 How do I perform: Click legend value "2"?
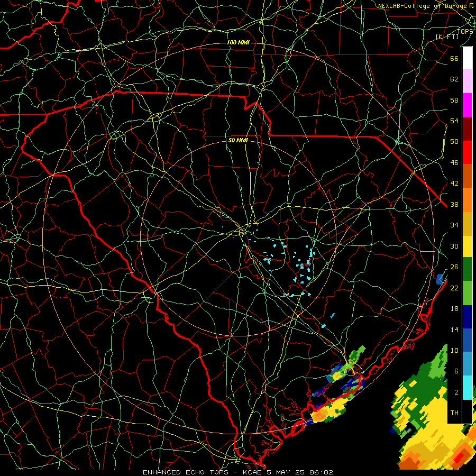click(456, 392)
